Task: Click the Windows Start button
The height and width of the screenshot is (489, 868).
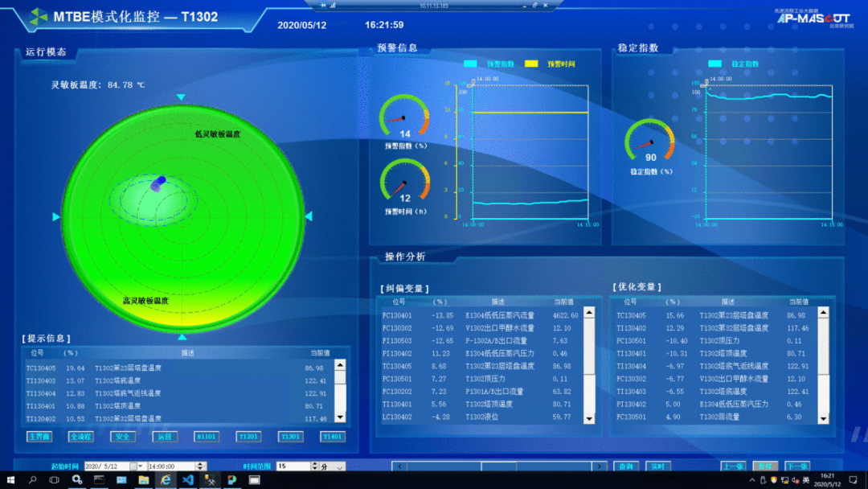Action: pyautogui.click(x=10, y=480)
